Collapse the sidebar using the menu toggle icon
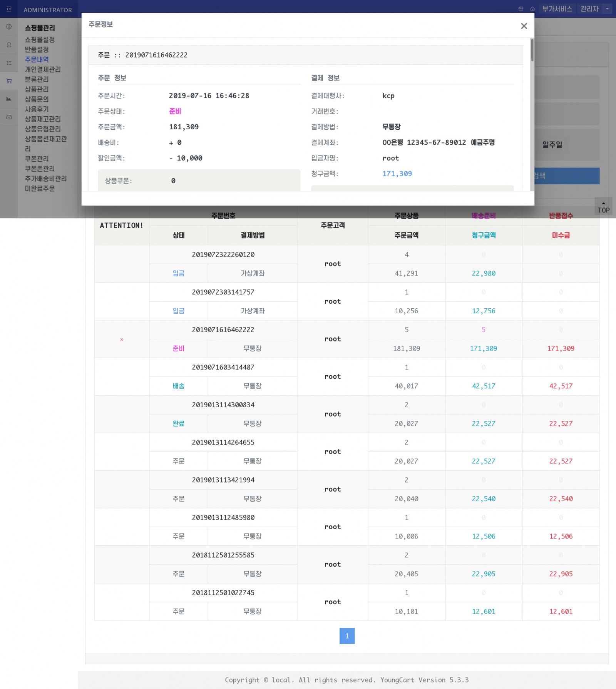Screen dimensions: 616x689 [x=8, y=9]
